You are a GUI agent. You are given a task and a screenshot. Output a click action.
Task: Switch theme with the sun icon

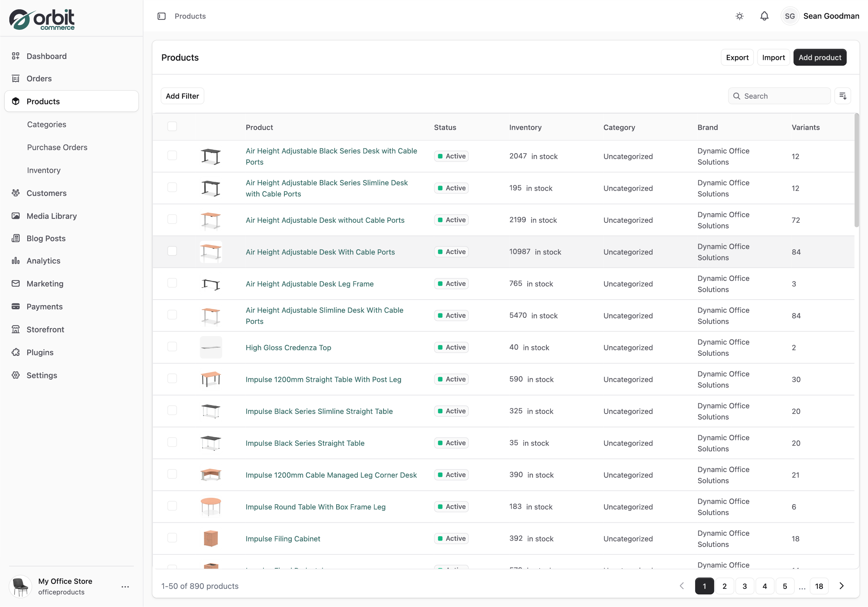pyautogui.click(x=739, y=16)
